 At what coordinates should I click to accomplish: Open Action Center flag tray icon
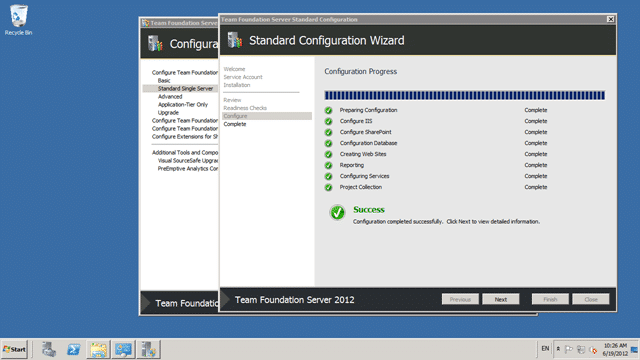tap(569, 349)
